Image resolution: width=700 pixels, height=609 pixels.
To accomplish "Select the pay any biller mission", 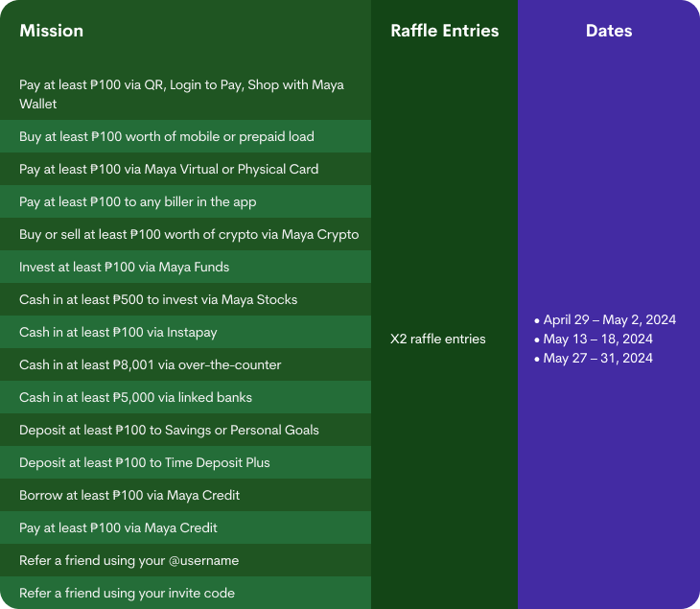I will pos(138,202).
